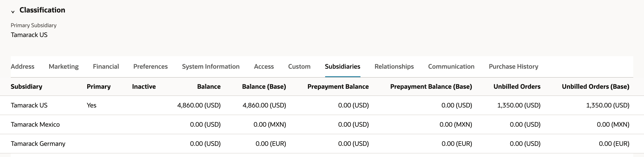Click Tamarack US Unbilled Orders (Base) 1,350.00
This screenshot has height=157, width=644.
608,105
